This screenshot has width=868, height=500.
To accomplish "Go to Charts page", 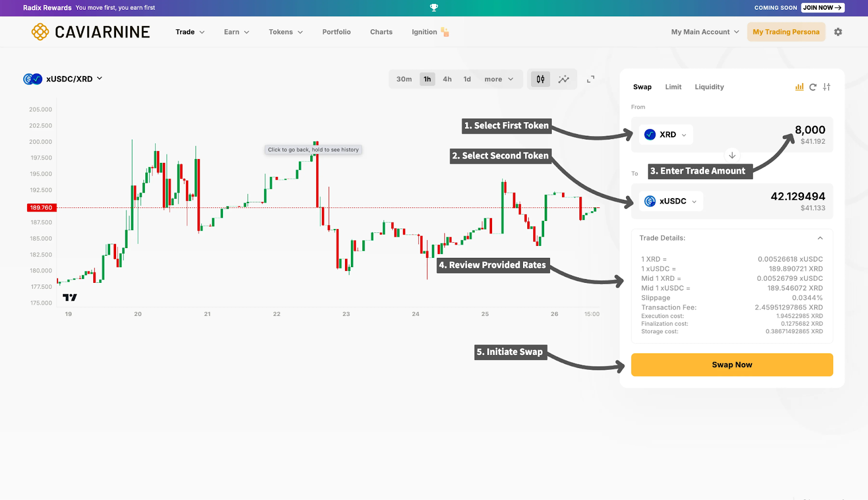I will (381, 32).
